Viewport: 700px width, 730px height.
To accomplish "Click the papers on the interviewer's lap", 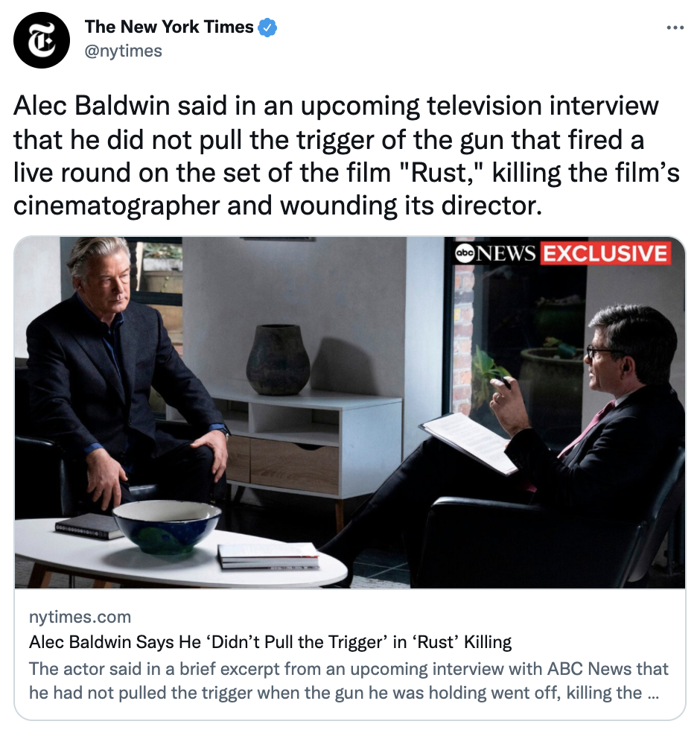I will click(x=468, y=440).
